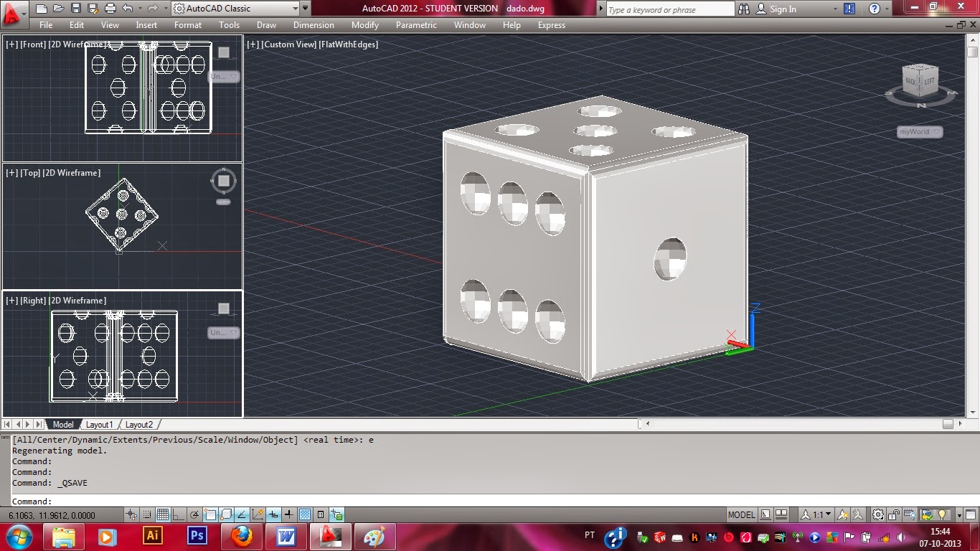The image size is (980, 551).
Task: Toggle Grid Display in status bar
Action: [x=163, y=514]
